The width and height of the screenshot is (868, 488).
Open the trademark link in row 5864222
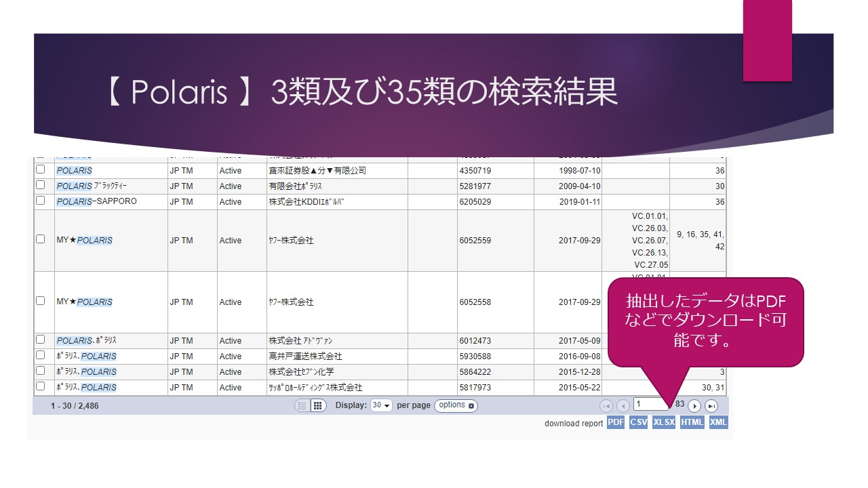[x=87, y=372]
